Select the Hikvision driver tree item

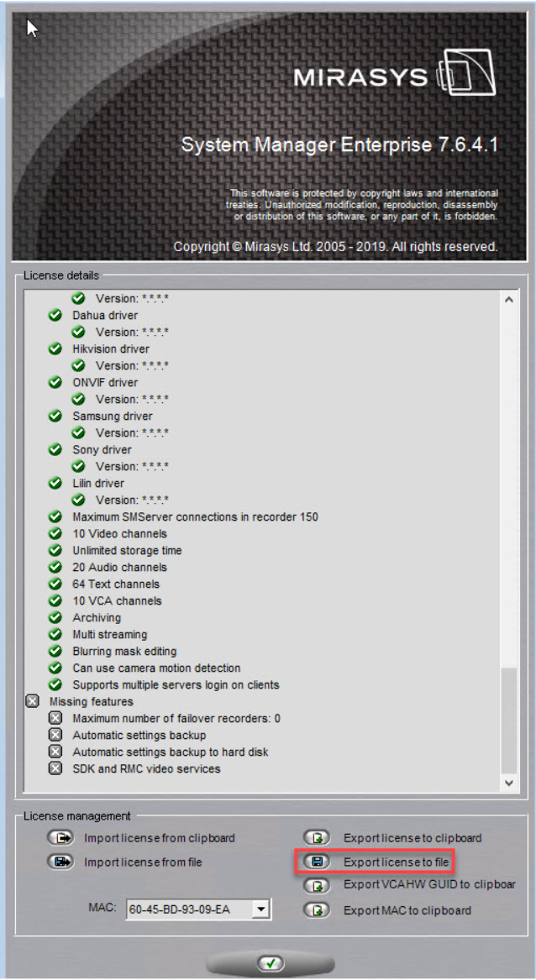pos(111,349)
